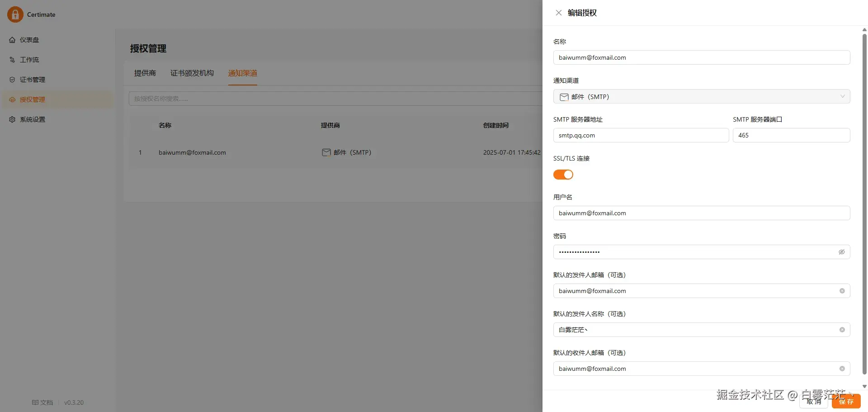The image size is (868, 412).
Task: Focus the 按授权名称搜索 search box
Action: (x=335, y=99)
